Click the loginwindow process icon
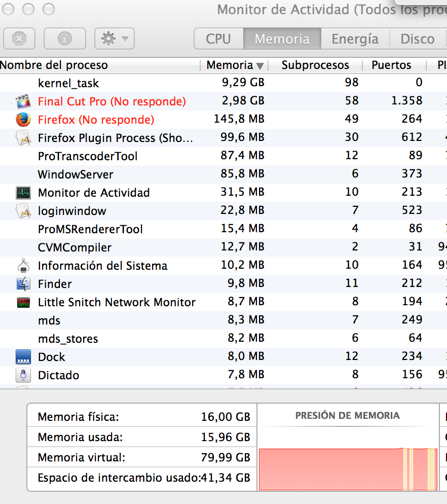 pyautogui.click(x=23, y=211)
